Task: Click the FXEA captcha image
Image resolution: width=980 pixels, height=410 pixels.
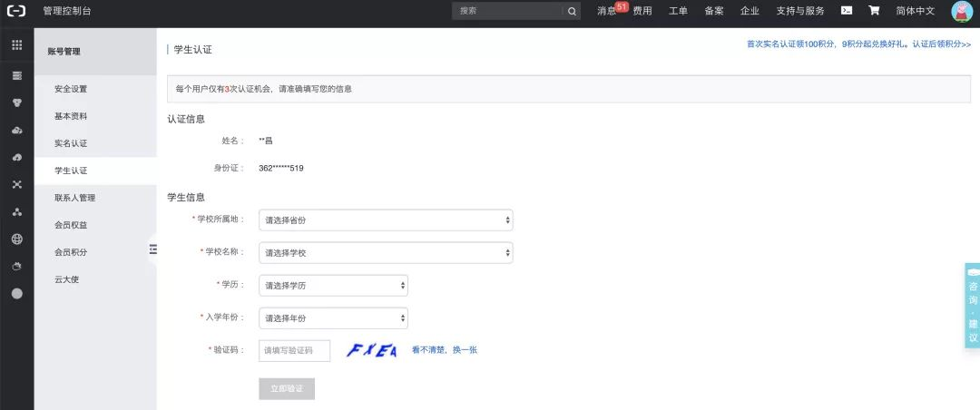Action: tap(372, 351)
